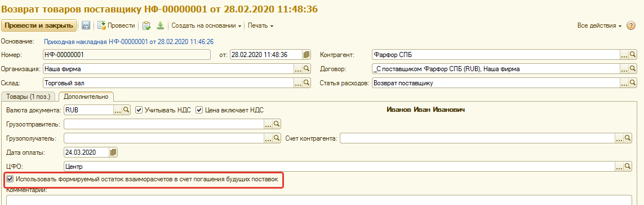Viewport: 644px width, 205px height.
Task: Click magnifier icon in Статья расходов field
Action: [633, 83]
